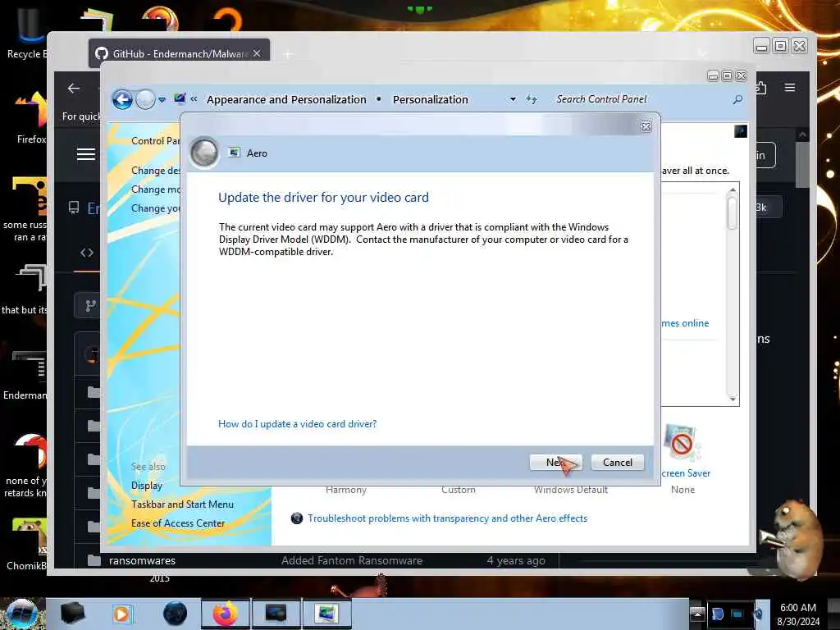This screenshot has height=630, width=840.
Task: Cancel the Aero troubleshooter dialog
Action: click(617, 463)
